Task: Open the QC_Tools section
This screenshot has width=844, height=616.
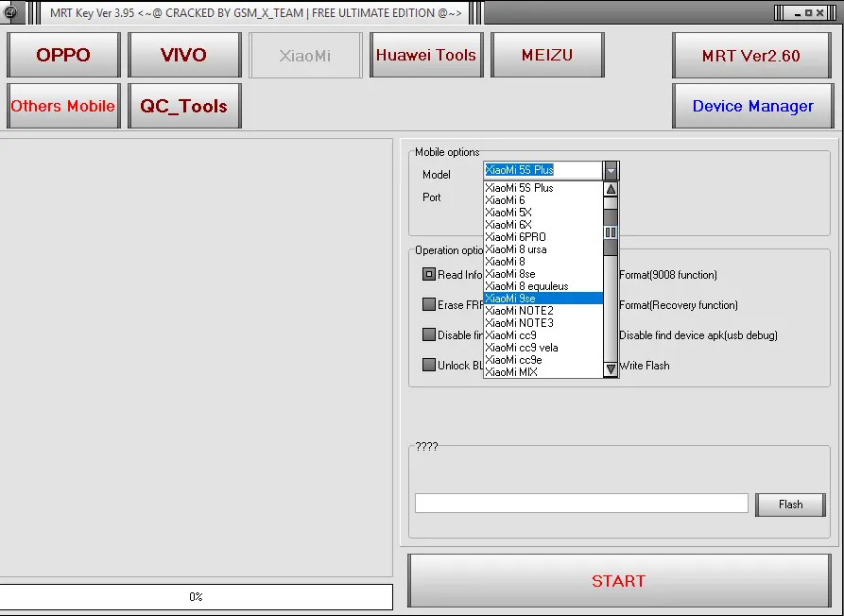Action: (184, 106)
